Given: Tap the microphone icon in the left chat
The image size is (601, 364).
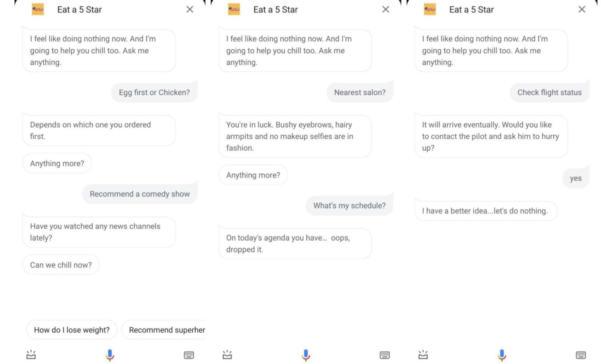Looking at the screenshot, I should [110, 355].
